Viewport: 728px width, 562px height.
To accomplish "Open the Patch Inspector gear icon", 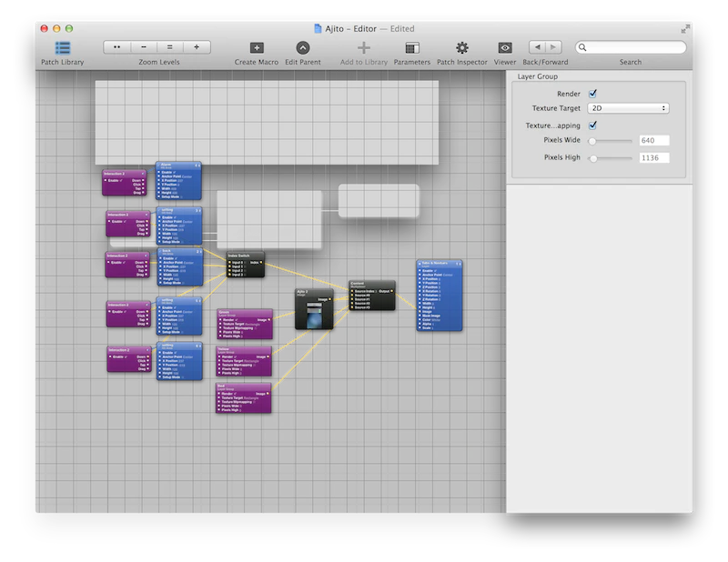I will 462,47.
